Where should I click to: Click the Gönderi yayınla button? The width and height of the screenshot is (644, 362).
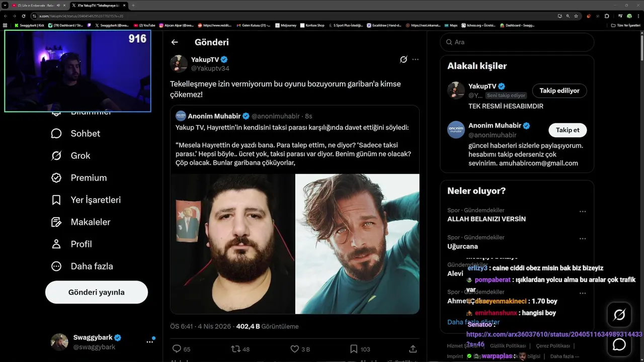point(97,292)
